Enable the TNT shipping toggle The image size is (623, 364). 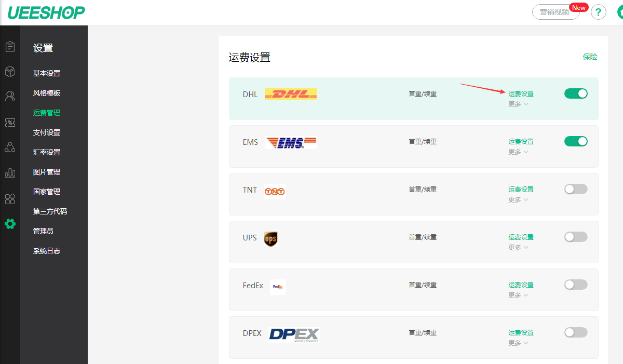coord(576,189)
